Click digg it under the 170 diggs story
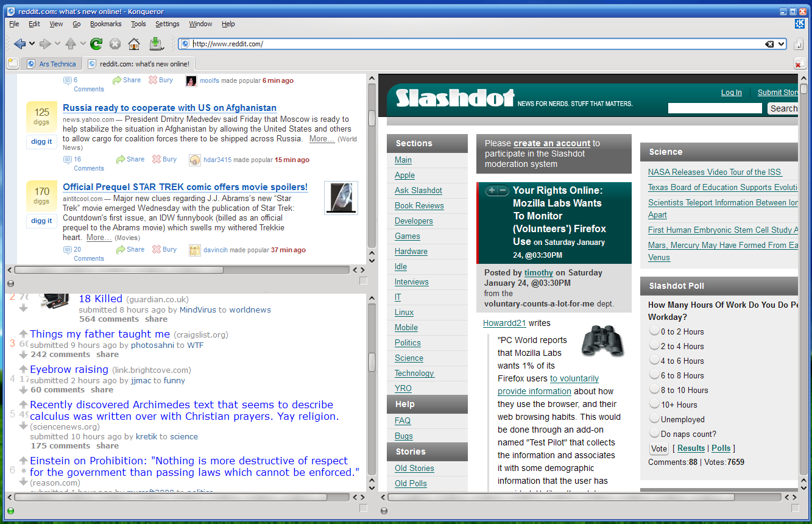The width and height of the screenshot is (812, 524). (x=41, y=221)
